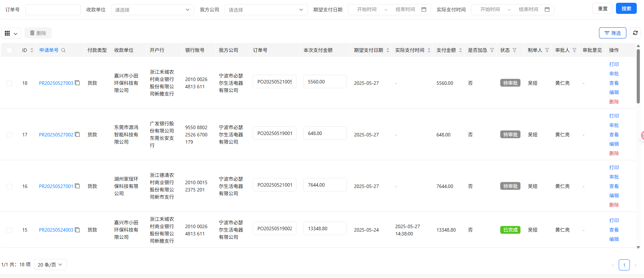Click 打印 for row PR20250527003
The width and height of the screenshot is (644, 278).
[x=614, y=64]
